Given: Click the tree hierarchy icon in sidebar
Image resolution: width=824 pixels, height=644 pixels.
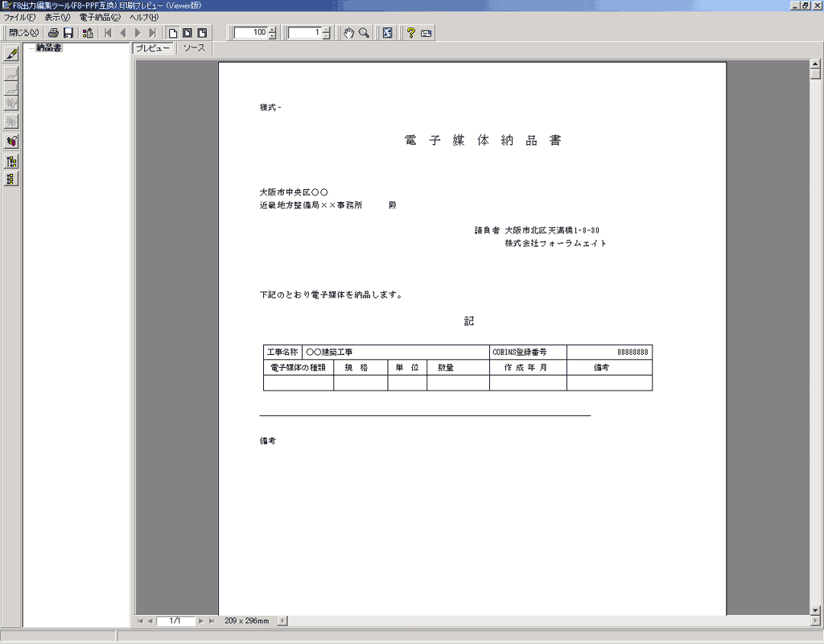Looking at the screenshot, I should click(x=11, y=161).
